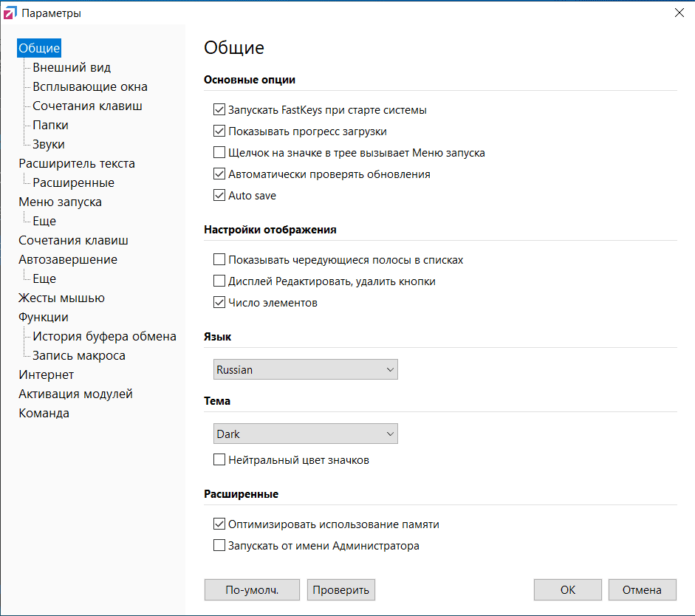Image resolution: width=695 pixels, height=616 pixels.
Task: Click the FastKeys app icon in title bar
Action: click(x=11, y=13)
